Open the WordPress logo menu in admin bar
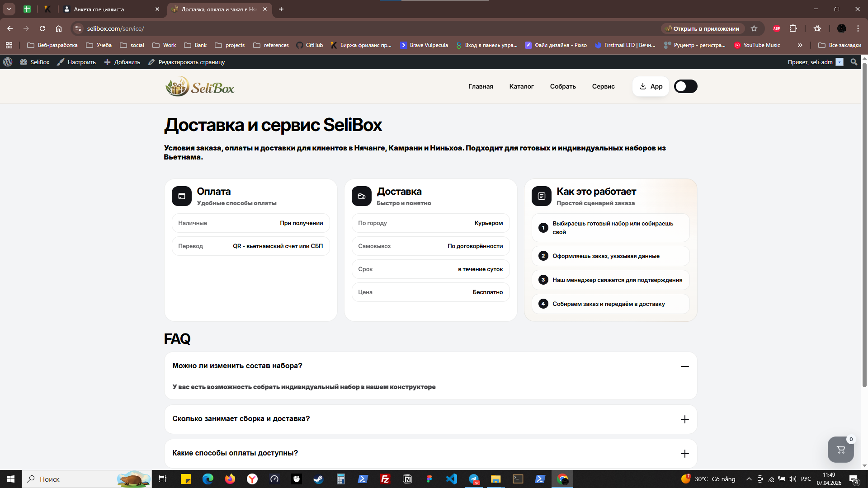The height and width of the screenshot is (488, 868). (8, 62)
